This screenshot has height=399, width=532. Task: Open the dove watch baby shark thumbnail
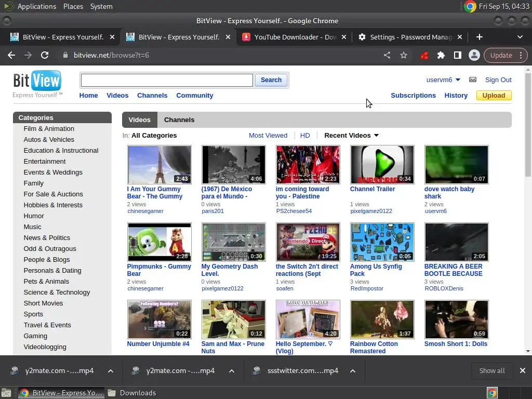[x=456, y=165]
